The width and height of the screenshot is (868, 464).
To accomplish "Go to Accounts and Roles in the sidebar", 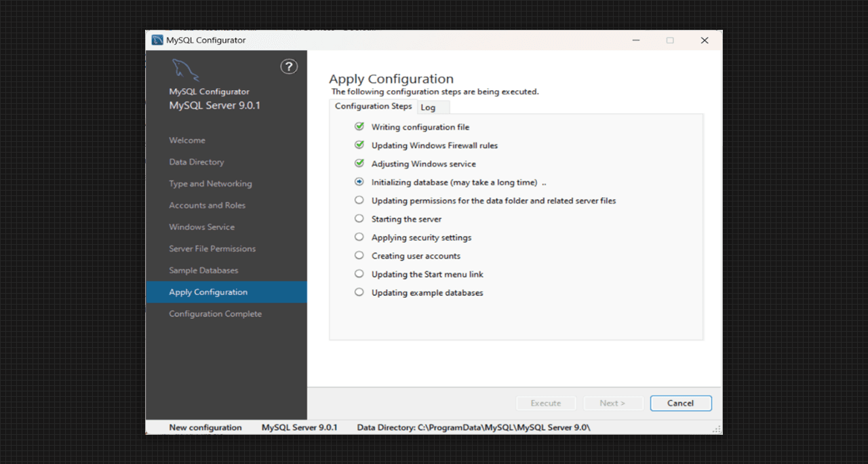I will pos(207,206).
